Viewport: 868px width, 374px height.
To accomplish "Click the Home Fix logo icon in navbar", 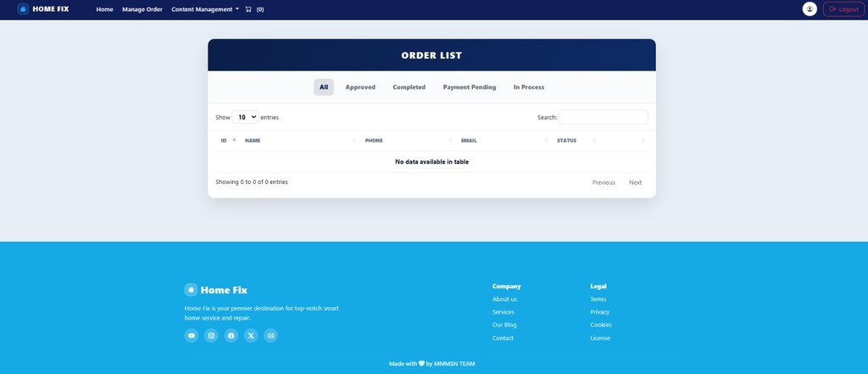I will click(23, 8).
